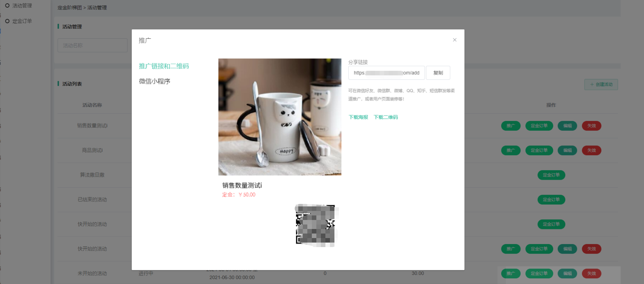644x284 pixels.
Task: Click 推广 for the 未开始的活动 row
Action: 511,273
